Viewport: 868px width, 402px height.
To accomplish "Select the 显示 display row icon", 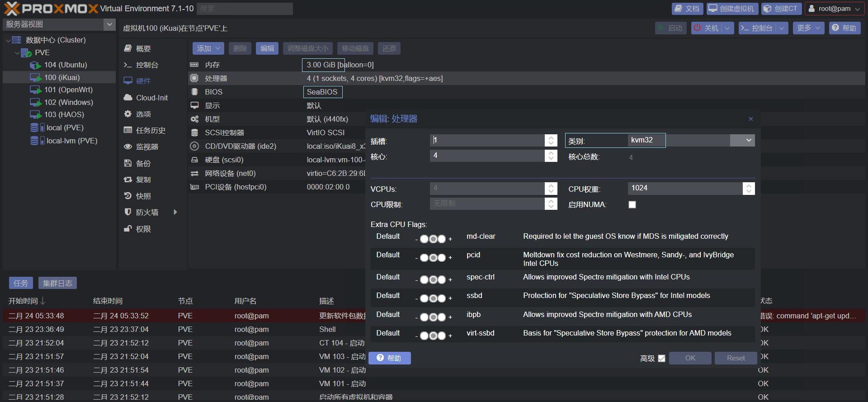I will [x=194, y=105].
